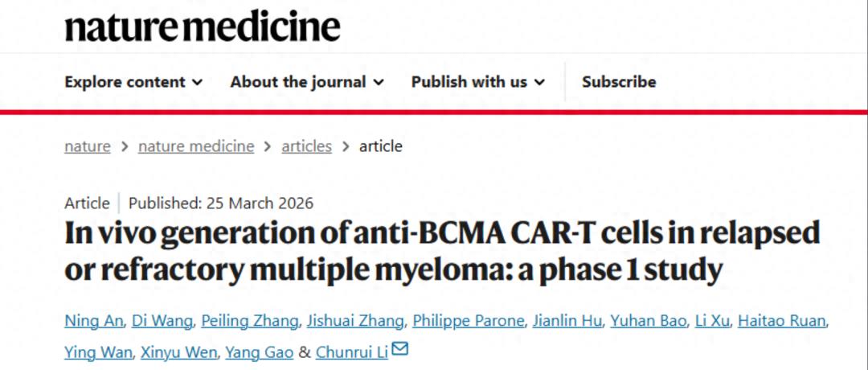
Task: Select author Yuhan Bao's name
Action: 647,321
